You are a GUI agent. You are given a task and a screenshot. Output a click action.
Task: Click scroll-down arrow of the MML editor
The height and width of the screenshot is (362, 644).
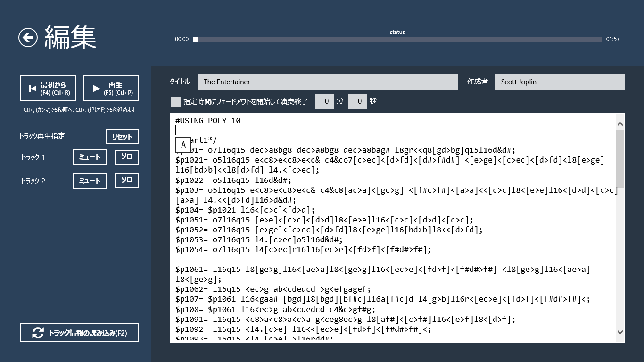(620, 332)
